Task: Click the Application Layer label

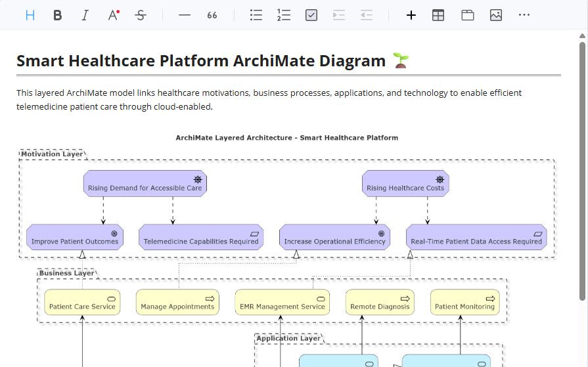Action: [x=288, y=339]
